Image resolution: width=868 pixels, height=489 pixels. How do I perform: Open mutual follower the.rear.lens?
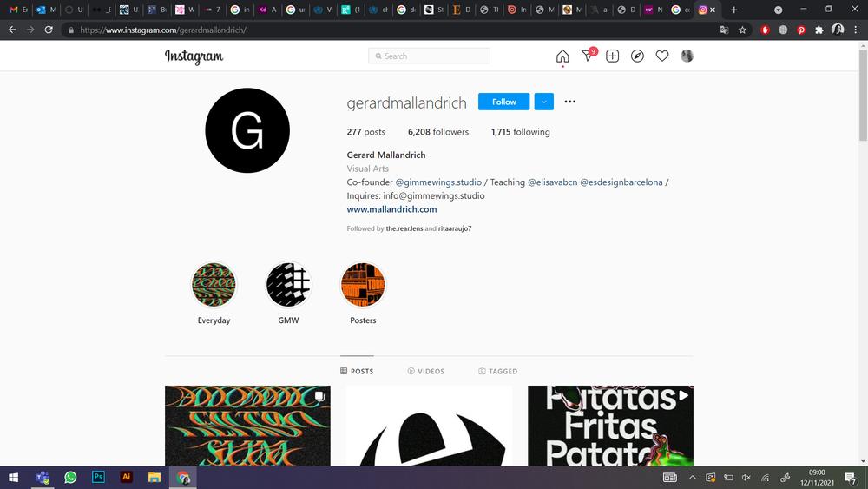[404, 228]
